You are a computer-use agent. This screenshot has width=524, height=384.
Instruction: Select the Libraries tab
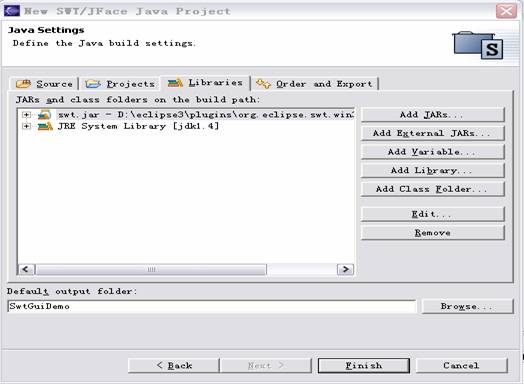(x=205, y=82)
